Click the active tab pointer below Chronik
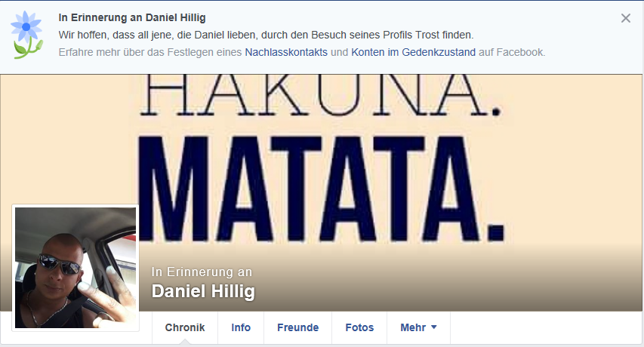Viewport: 644px width, 347px height. pyautogui.click(x=185, y=341)
